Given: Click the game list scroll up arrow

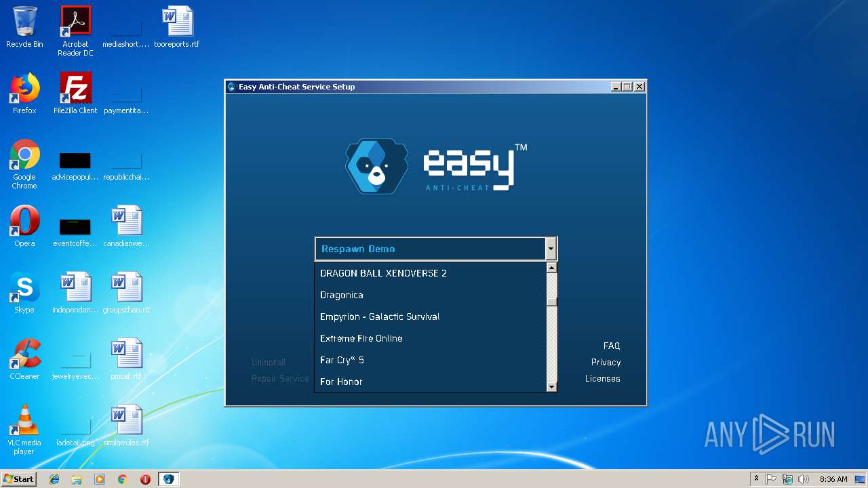Looking at the screenshot, I should click(x=551, y=268).
